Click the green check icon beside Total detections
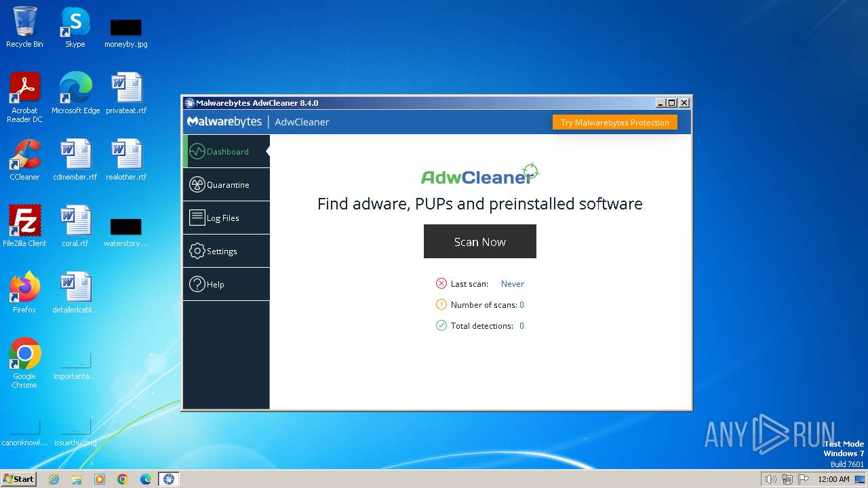This screenshot has height=488, width=868. (441, 325)
